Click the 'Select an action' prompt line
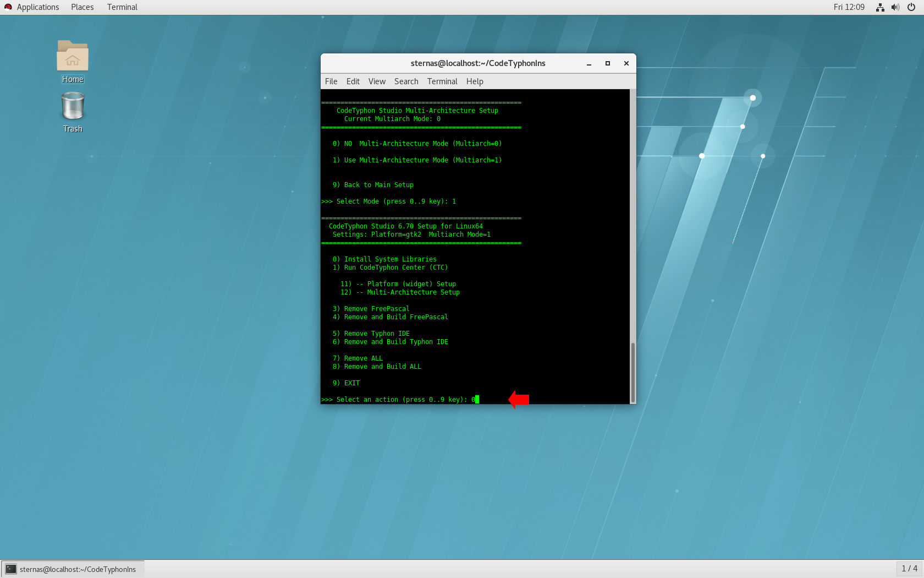Screen dimensions: 924x578 point(400,400)
